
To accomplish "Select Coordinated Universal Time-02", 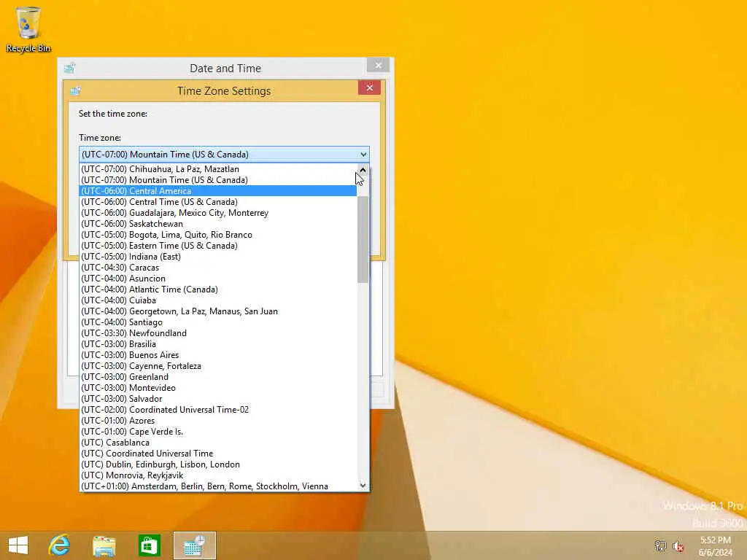I will click(x=218, y=410).
